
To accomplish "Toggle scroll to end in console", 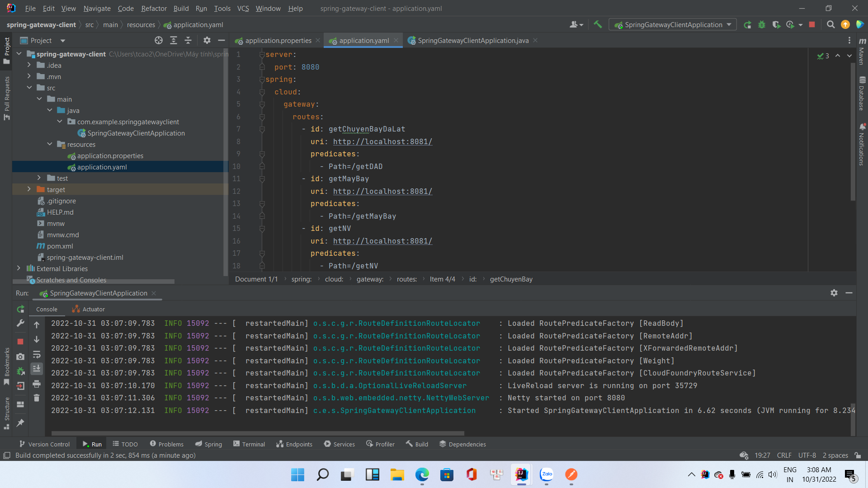I will click(37, 368).
